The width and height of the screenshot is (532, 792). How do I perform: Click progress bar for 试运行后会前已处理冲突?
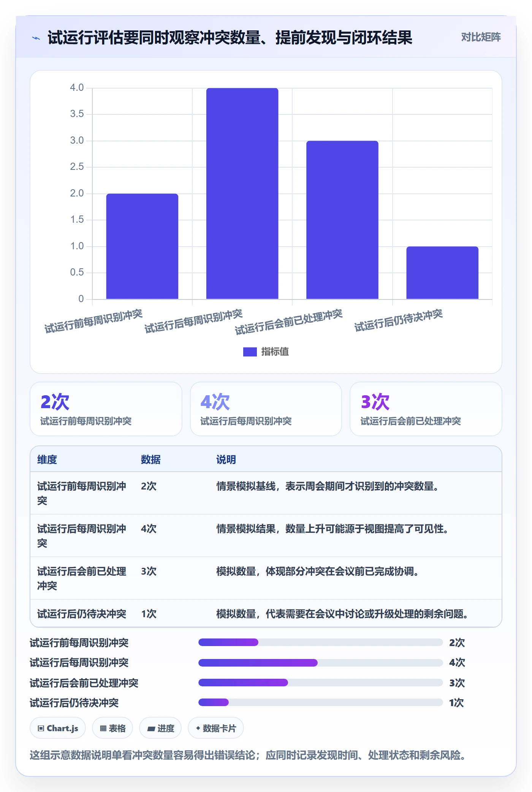coord(320,683)
